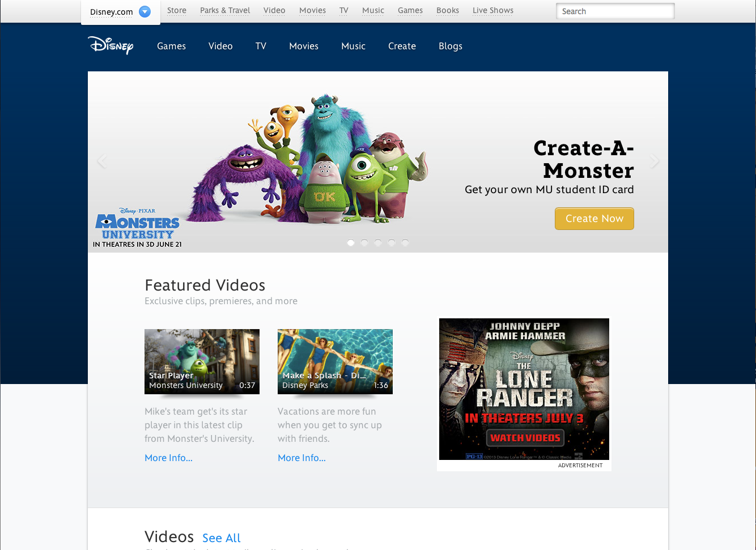Select the first carousel dot indicator
This screenshot has width=756, height=550.
point(351,242)
